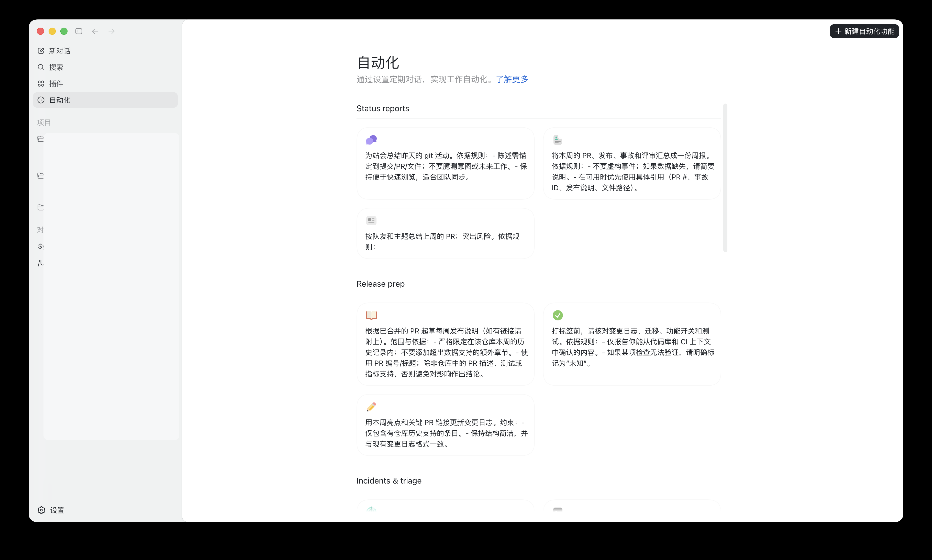Open the 按队友和主题总结上周的 PR card

446,233
